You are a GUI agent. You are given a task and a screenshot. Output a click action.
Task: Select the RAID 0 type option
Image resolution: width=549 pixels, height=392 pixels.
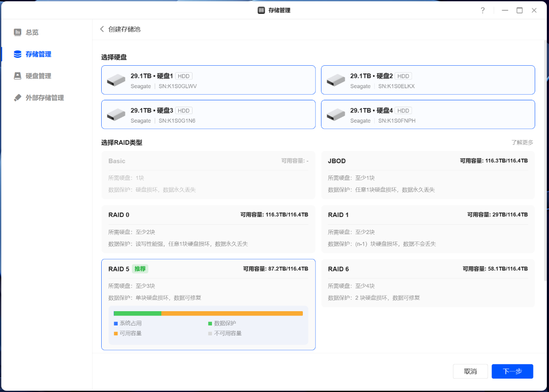point(208,229)
